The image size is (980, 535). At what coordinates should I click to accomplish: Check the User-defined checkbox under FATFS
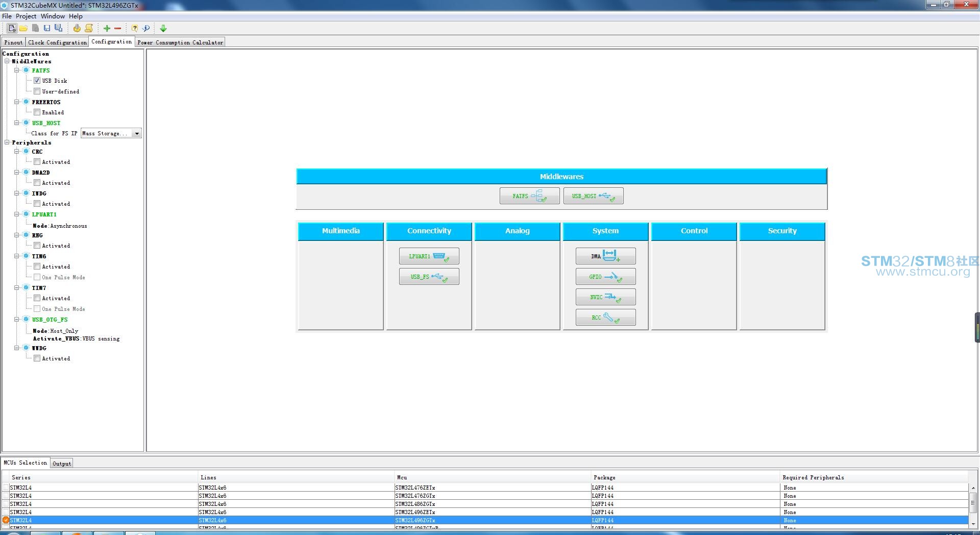(37, 91)
